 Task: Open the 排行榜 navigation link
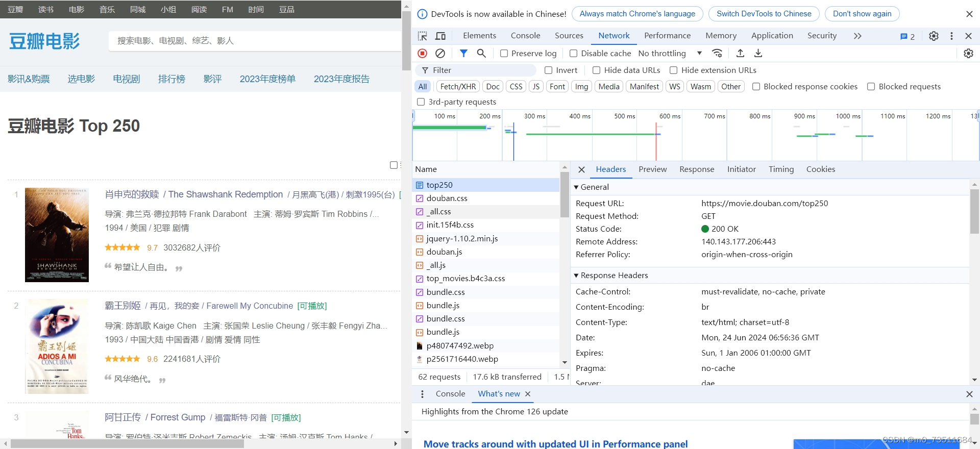(x=171, y=79)
